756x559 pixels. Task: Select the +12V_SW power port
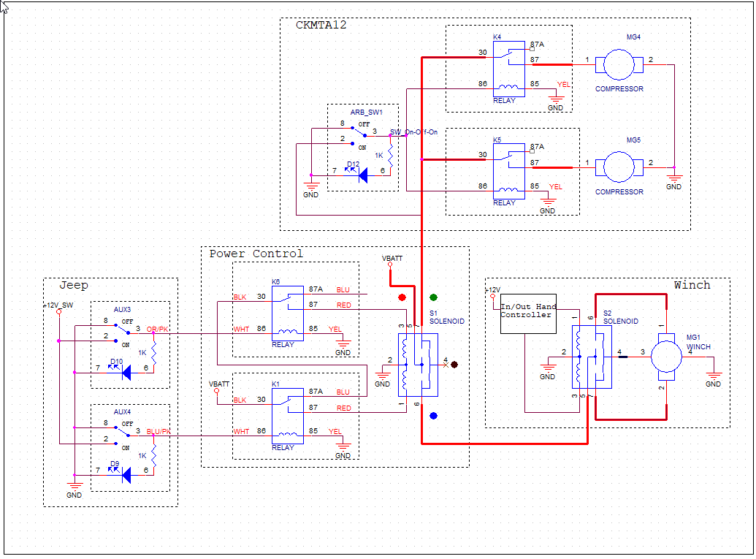[x=59, y=308]
